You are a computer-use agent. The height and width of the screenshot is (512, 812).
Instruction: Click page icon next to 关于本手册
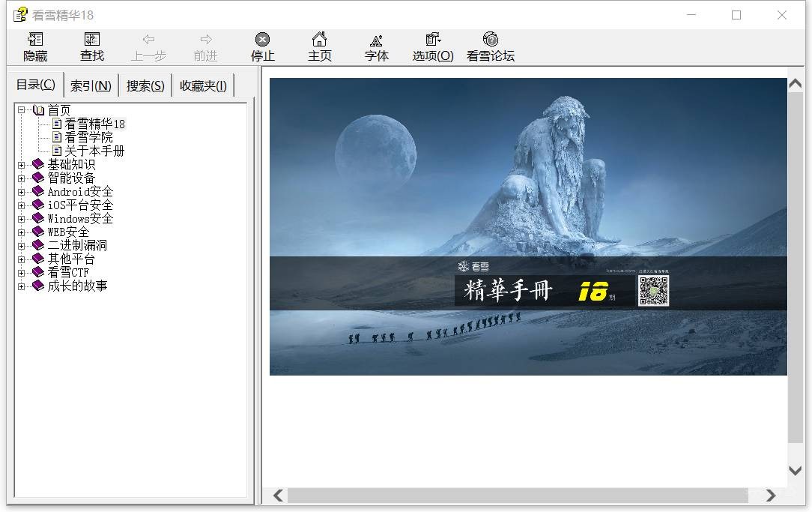click(57, 150)
